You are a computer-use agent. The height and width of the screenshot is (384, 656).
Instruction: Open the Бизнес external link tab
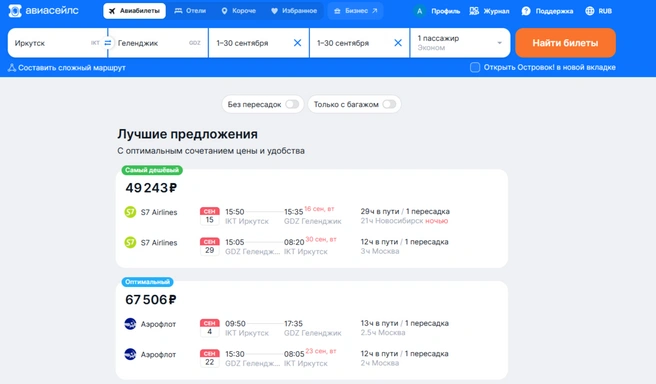(356, 11)
